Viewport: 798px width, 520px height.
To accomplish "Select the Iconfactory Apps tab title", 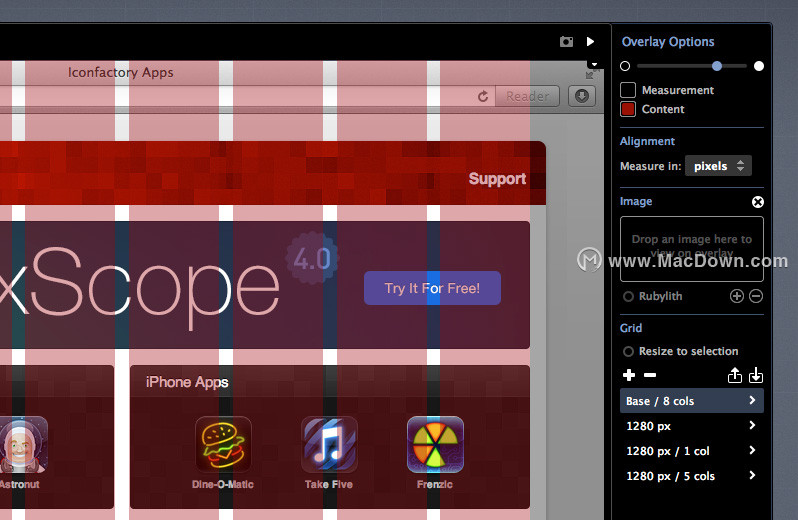I will pos(121,72).
